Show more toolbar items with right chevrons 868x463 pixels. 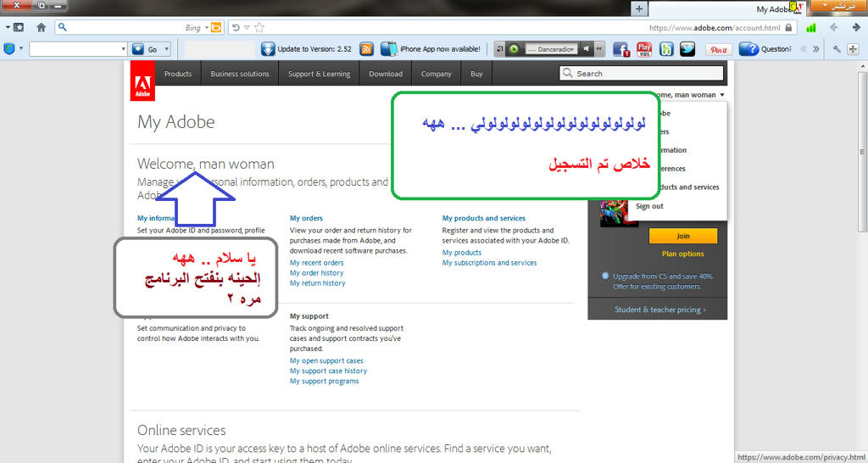[815, 48]
